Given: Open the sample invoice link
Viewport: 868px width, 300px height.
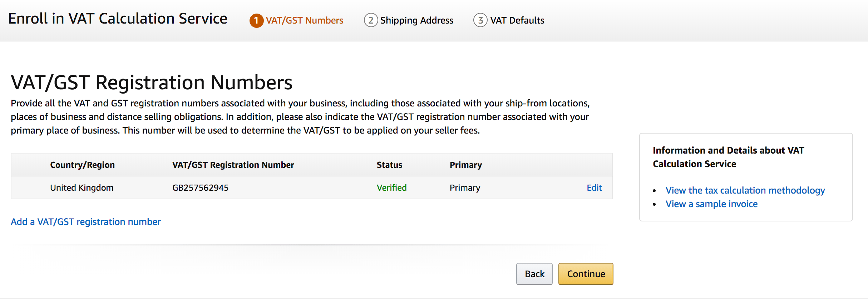Looking at the screenshot, I should 711,204.
